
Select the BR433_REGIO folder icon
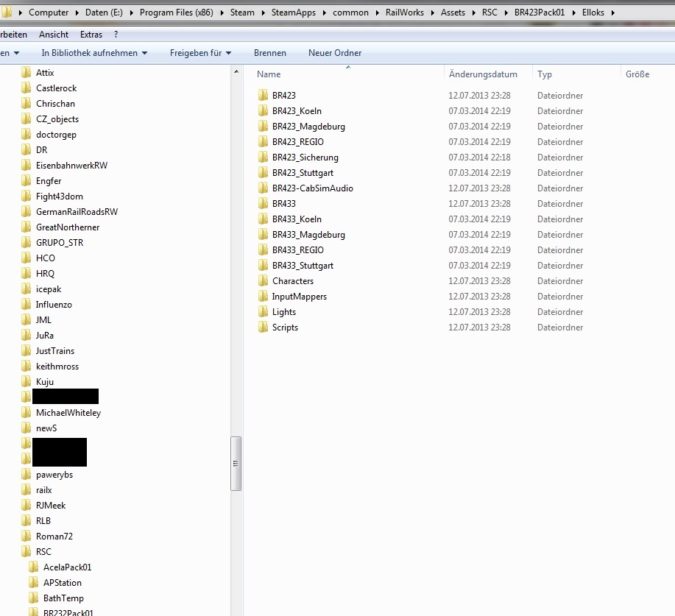pyautogui.click(x=263, y=250)
